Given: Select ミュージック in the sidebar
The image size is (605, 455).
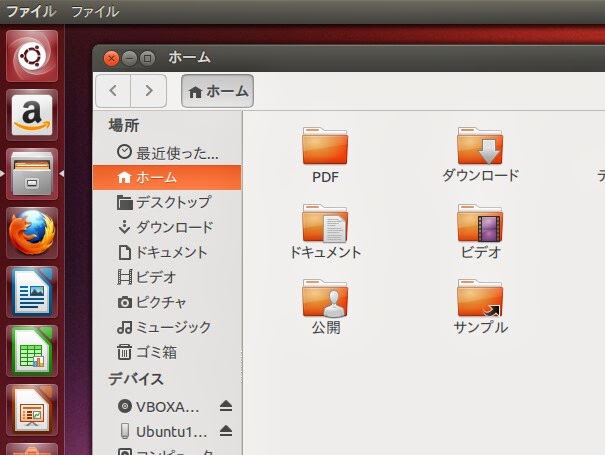Looking at the screenshot, I should click(x=167, y=327).
